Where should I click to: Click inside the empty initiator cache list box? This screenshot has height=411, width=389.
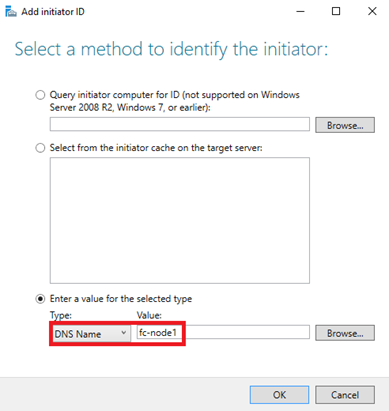tap(180, 220)
